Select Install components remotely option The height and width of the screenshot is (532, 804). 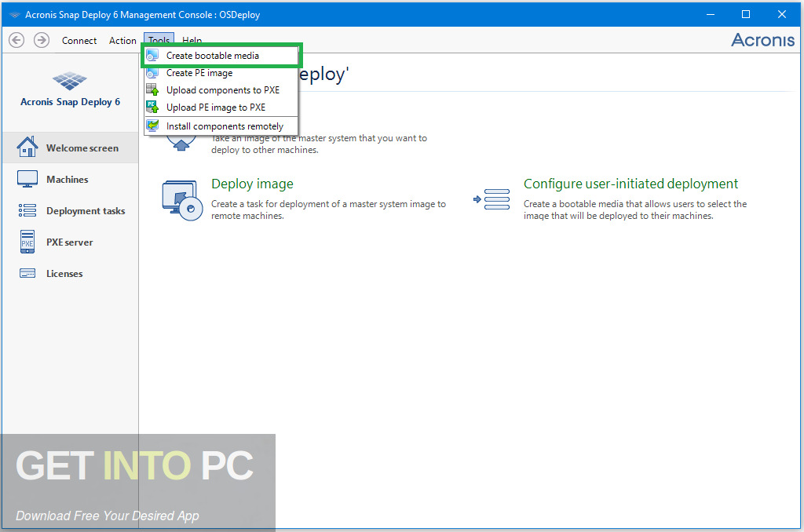click(225, 126)
